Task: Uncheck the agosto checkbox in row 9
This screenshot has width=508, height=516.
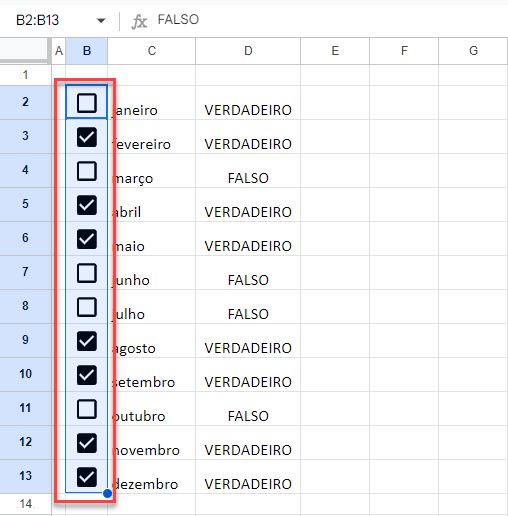Action: tap(87, 341)
